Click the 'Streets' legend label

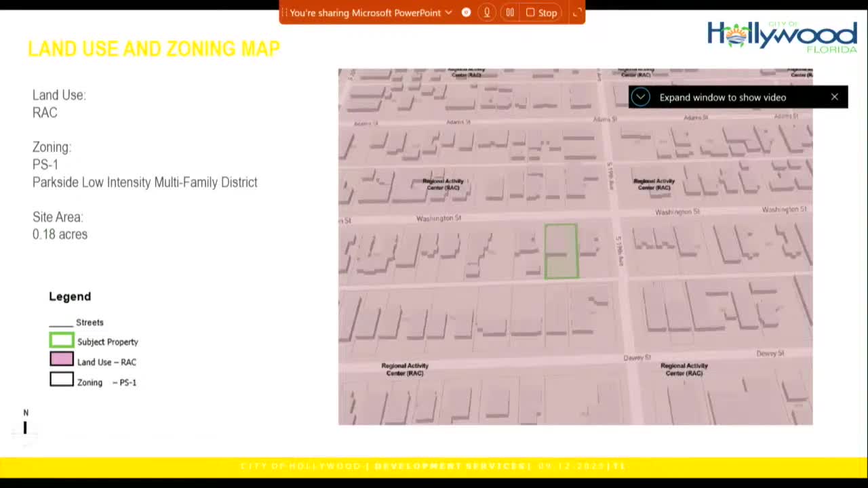[x=90, y=323]
